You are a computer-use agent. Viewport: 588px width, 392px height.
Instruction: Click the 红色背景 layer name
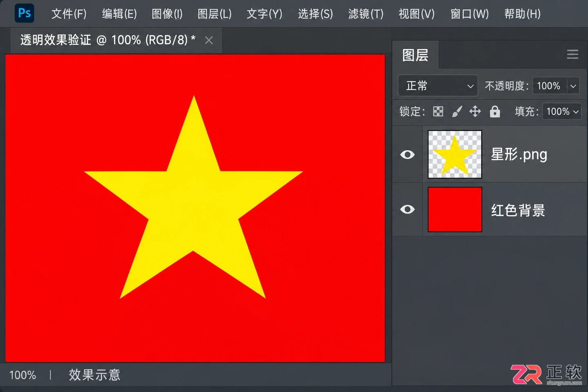point(518,210)
